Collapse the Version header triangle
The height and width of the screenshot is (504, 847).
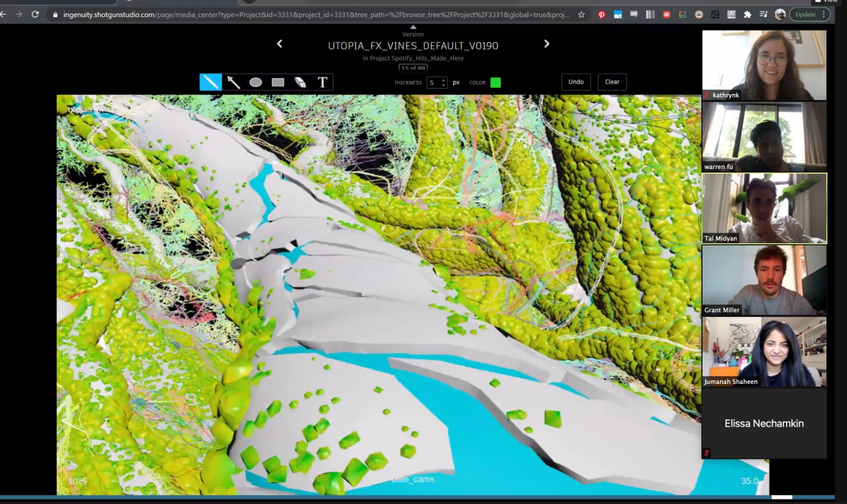coord(413,27)
